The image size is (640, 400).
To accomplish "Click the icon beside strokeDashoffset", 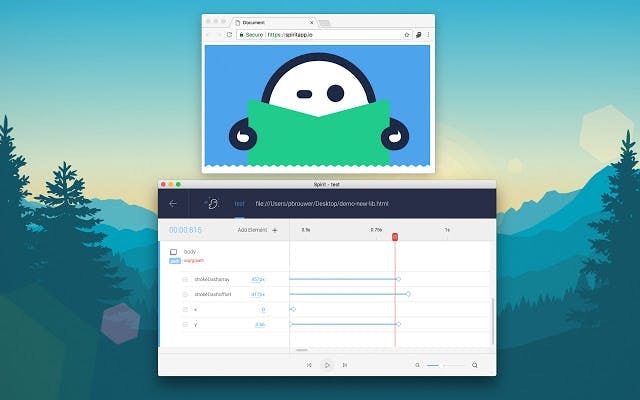I will (x=185, y=294).
